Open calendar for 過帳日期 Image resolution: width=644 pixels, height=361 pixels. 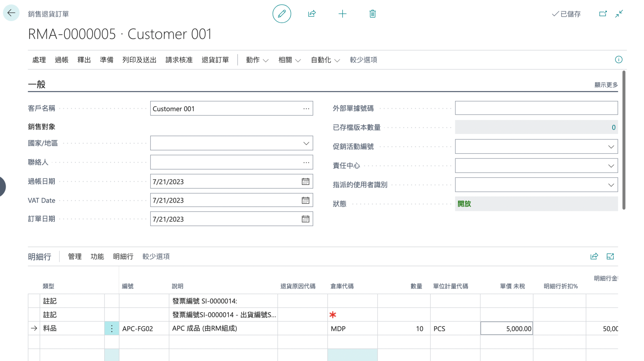tap(306, 181)
